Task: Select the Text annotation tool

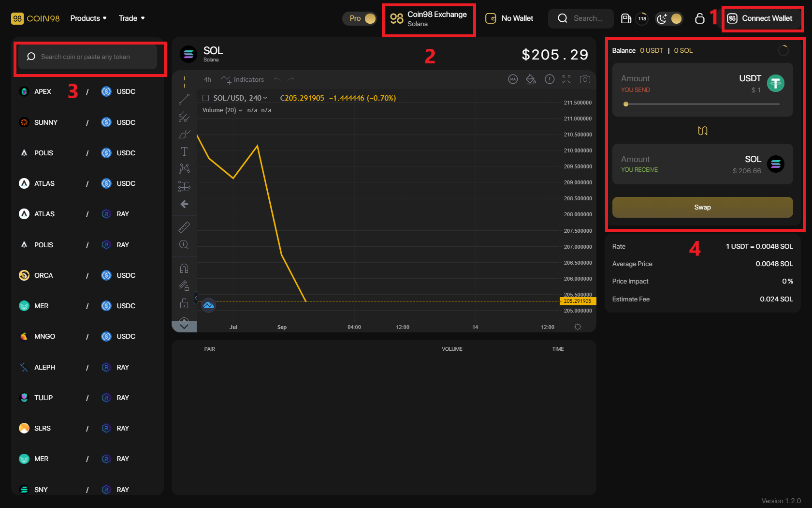Action: coord(184,151)
